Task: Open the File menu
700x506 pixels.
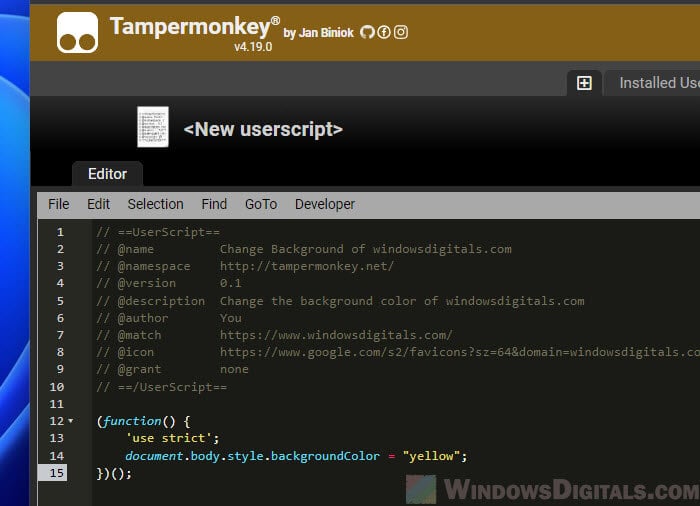Action: pyautogui.click(x=58, y=204)
